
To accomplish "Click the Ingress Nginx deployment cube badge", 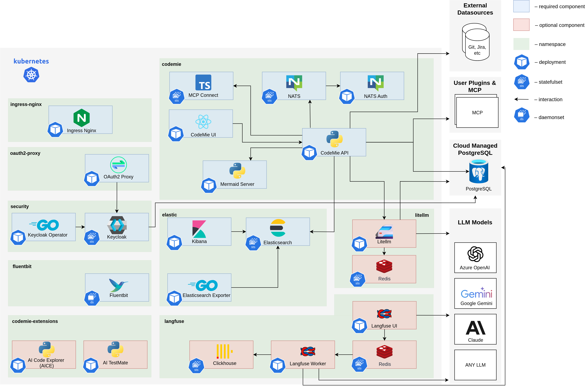I will point(55,130).
